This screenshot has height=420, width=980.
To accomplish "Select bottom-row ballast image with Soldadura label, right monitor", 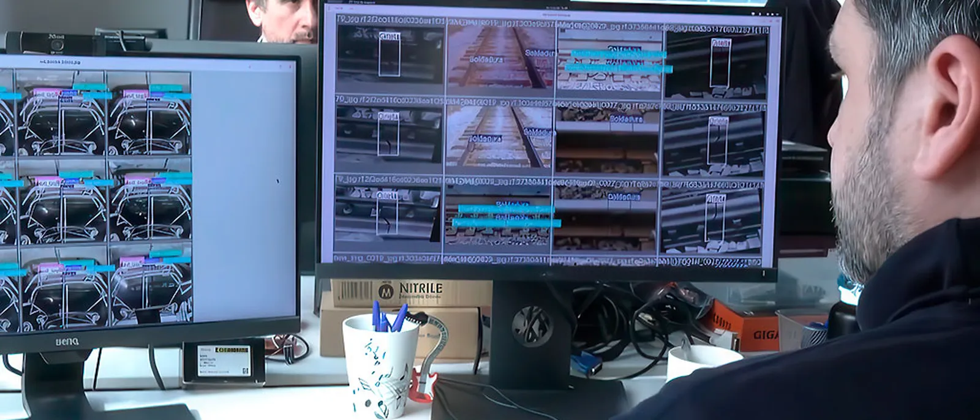I will [605, 220].
